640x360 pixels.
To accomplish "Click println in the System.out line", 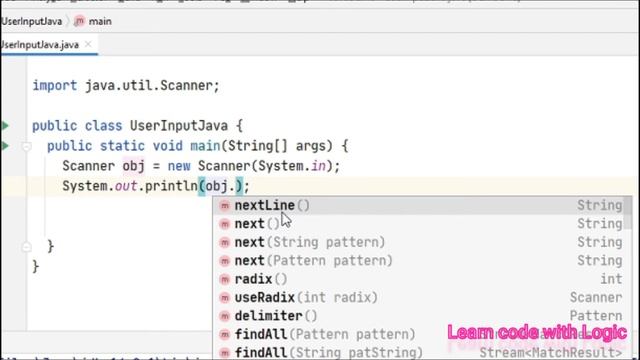I will tap(171, 187).
